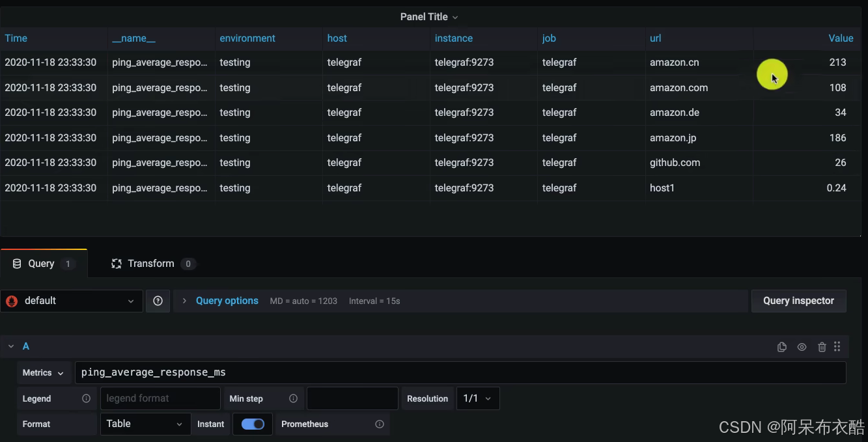Duplicate query A using the copy icon
This screenshot has width=868, height=442.
(x=781, y=346)
